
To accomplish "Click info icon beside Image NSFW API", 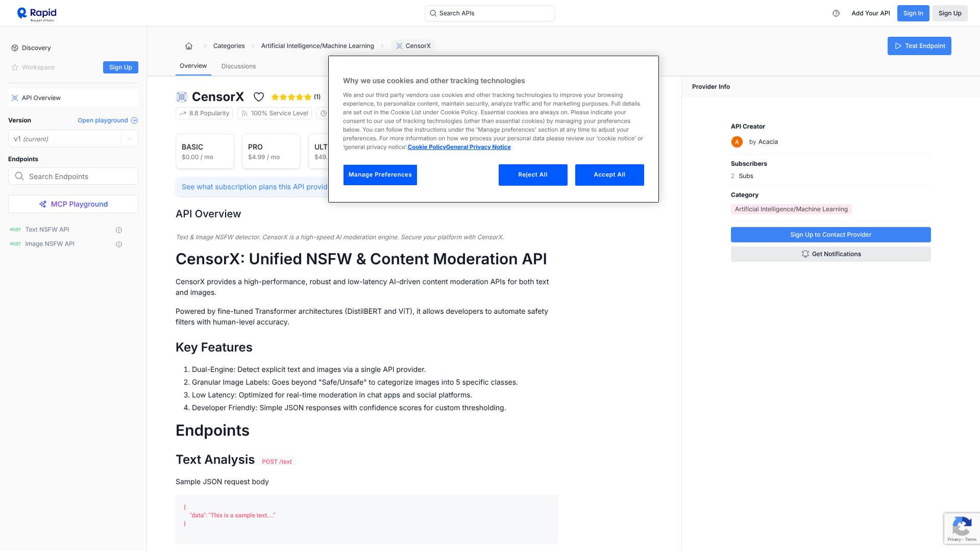I will click(119, 244).
